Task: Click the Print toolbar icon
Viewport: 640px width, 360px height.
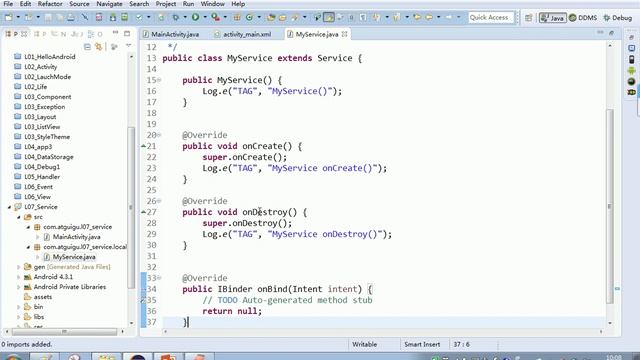Action: [x=71, y=17]
